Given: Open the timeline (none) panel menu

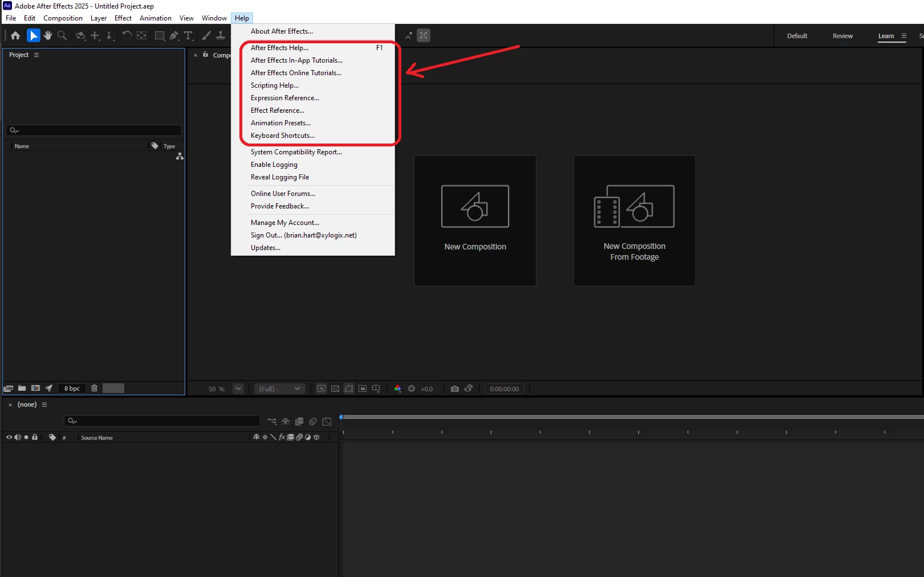Looking at the screenshot, I should pos(44,404).
